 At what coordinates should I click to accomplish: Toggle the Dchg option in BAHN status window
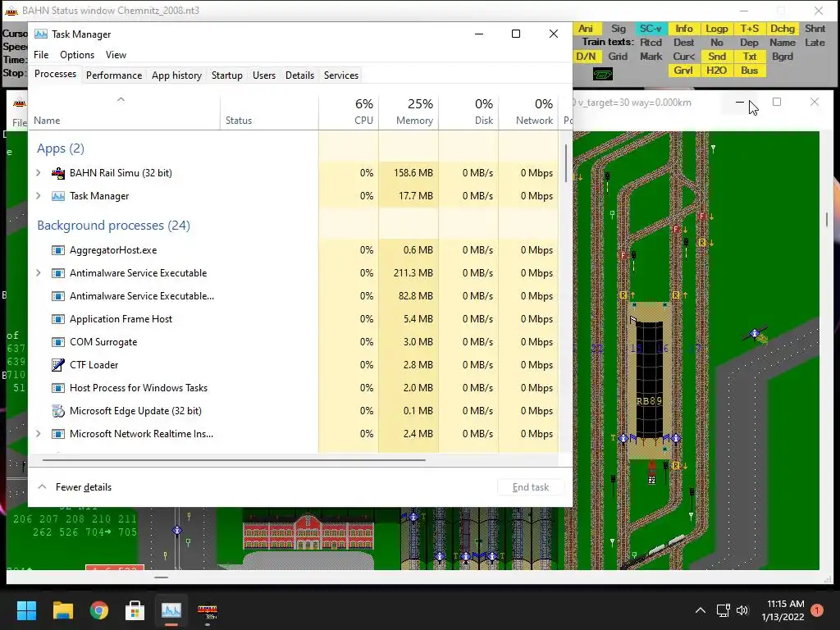coord(782,29)
